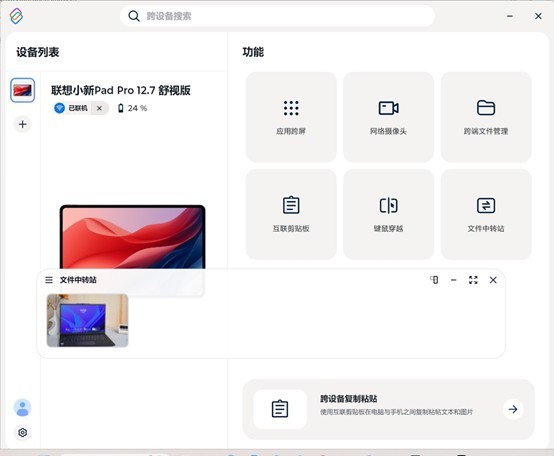Select the laptop photo in 文件中转站
This screenshot has height=456, width=554.
point(88,320)
